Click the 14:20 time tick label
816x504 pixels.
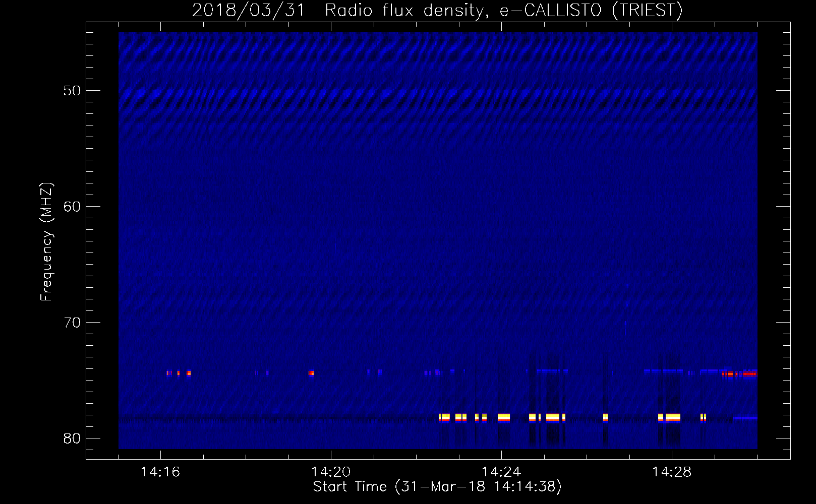click(x=331, y=472)
